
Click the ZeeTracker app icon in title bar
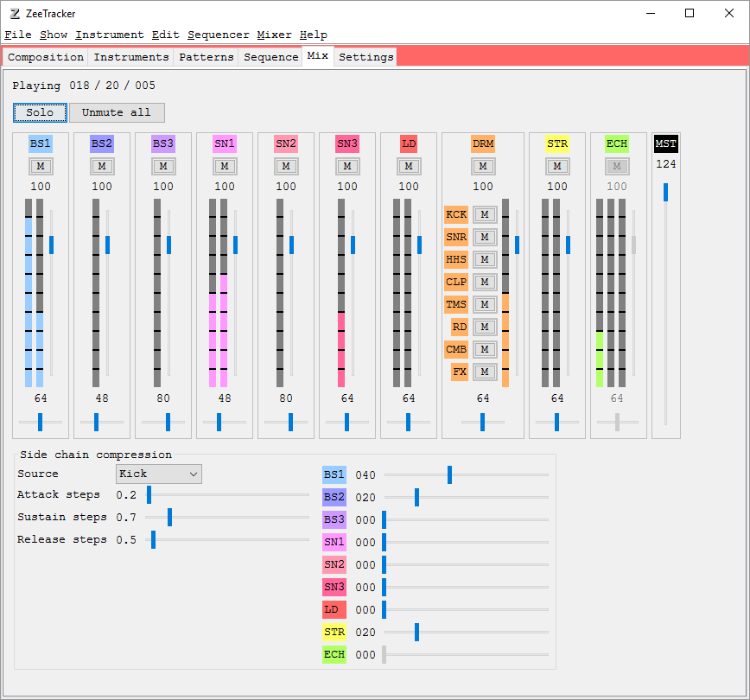pos(15,14)
